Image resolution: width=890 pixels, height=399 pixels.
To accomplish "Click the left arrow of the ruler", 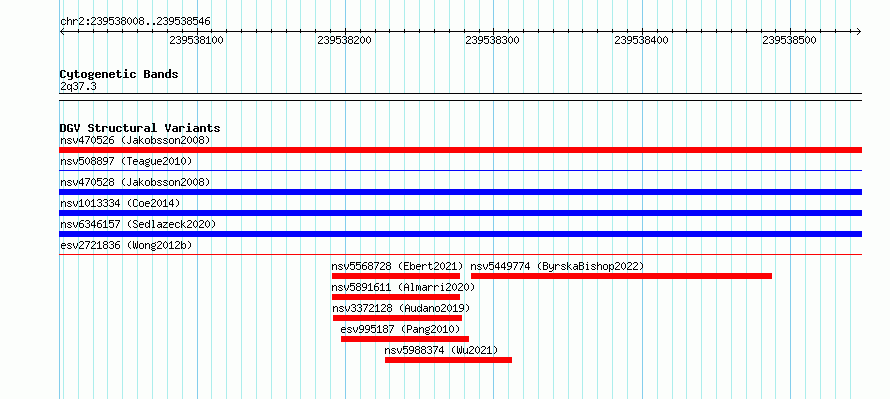I will click(62, 31).
